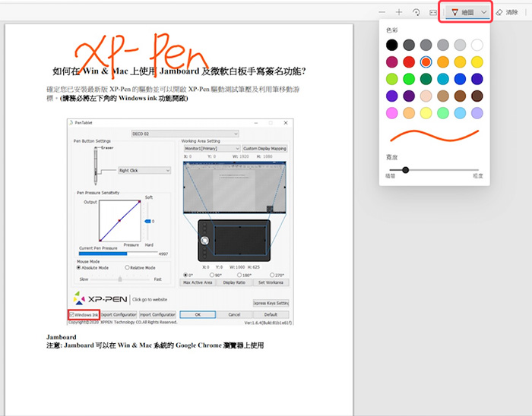Image resolution: width=532 pixels, height=416 pixels.
Task: Click the Max Active Area button
Action: tap(198, 282)
